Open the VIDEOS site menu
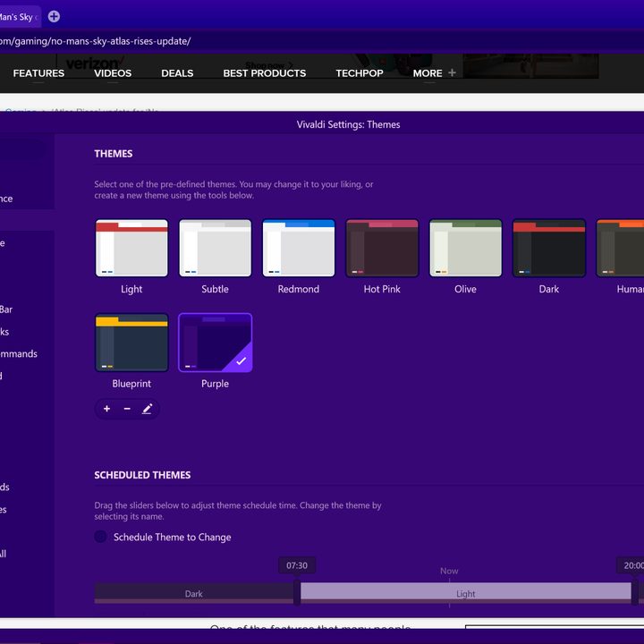 (113, 73)
